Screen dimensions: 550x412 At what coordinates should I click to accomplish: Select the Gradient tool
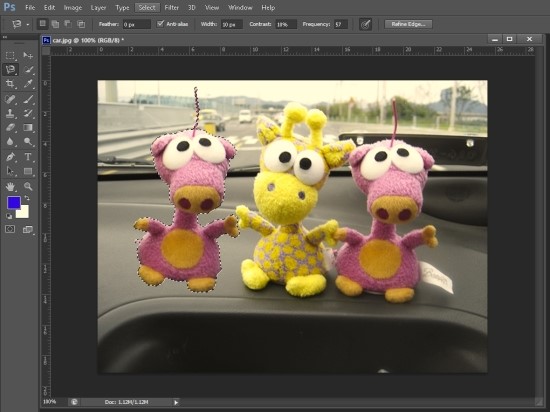point(28,127)
